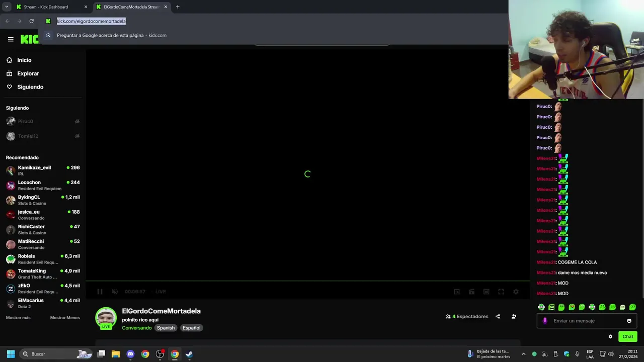Open the chat emoji picker
Image resolution: width=644 pixels, height=362 pixels.
click(x=629, y=321)
